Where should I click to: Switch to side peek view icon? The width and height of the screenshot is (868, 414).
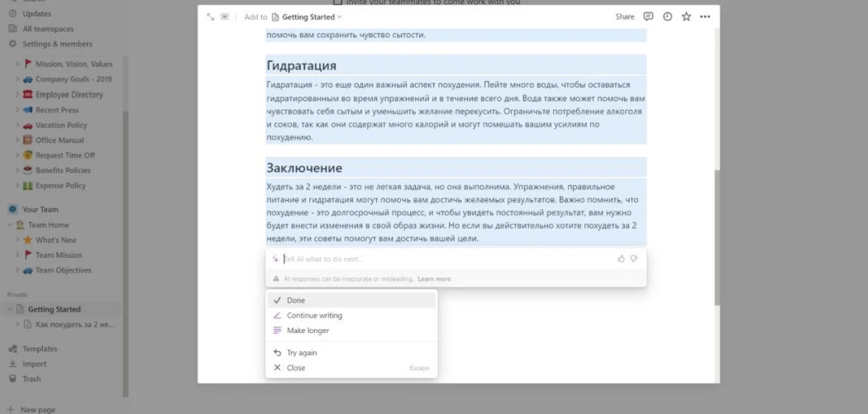224,17
